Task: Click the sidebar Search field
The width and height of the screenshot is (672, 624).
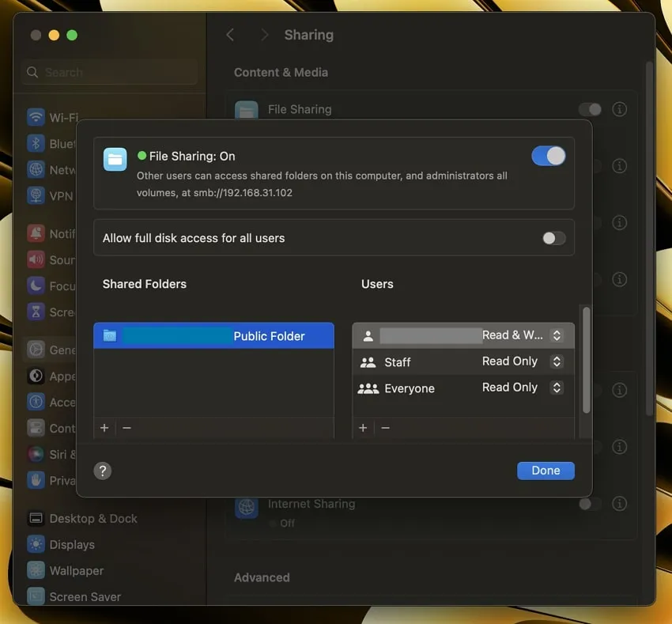Action: point(111,72)
